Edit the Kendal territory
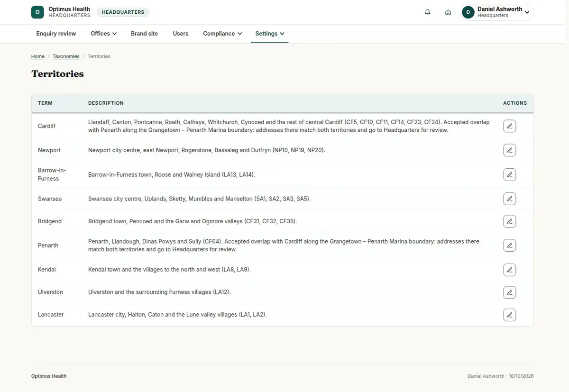The width and height of the screenshot is (569, 392). [510, 270]
